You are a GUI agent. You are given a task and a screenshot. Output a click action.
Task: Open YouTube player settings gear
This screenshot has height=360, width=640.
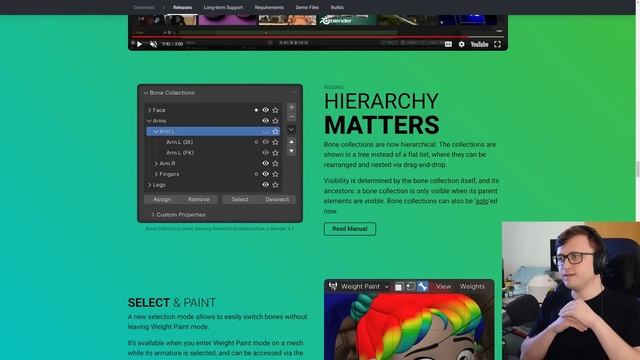point(461,44)
